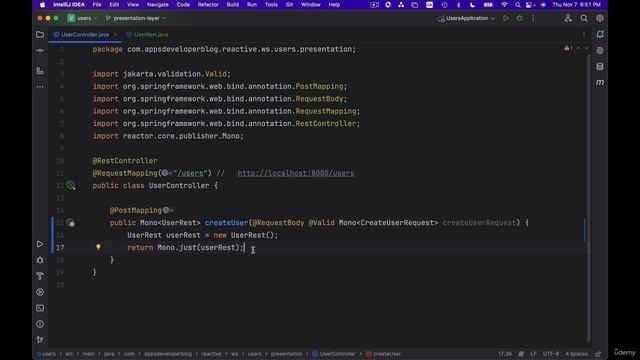Click the intention lightbulb on line 17
640x360 pixels.
pos(98,247)
